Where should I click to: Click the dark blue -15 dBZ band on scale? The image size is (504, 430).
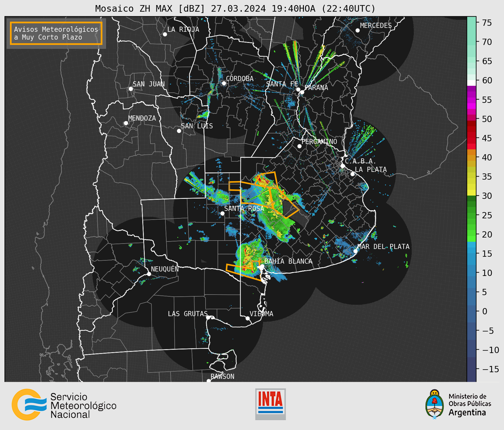click(x=471, y=369)
